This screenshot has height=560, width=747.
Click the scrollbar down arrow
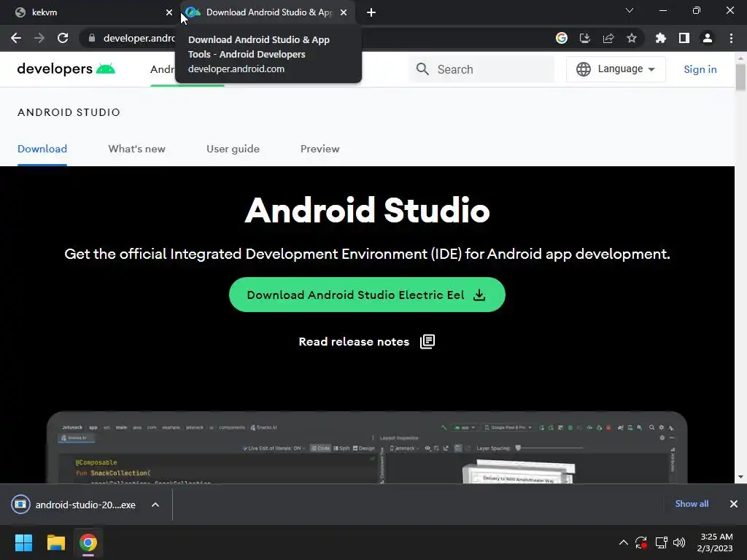740,477
